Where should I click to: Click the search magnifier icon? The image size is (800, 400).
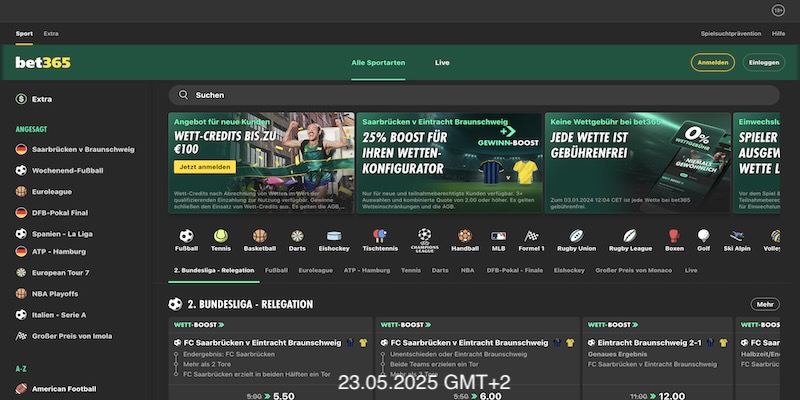pos(184,95)
